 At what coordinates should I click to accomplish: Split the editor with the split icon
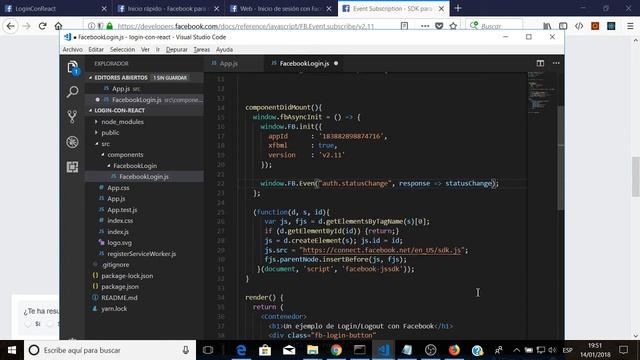(x=540, y=63)
